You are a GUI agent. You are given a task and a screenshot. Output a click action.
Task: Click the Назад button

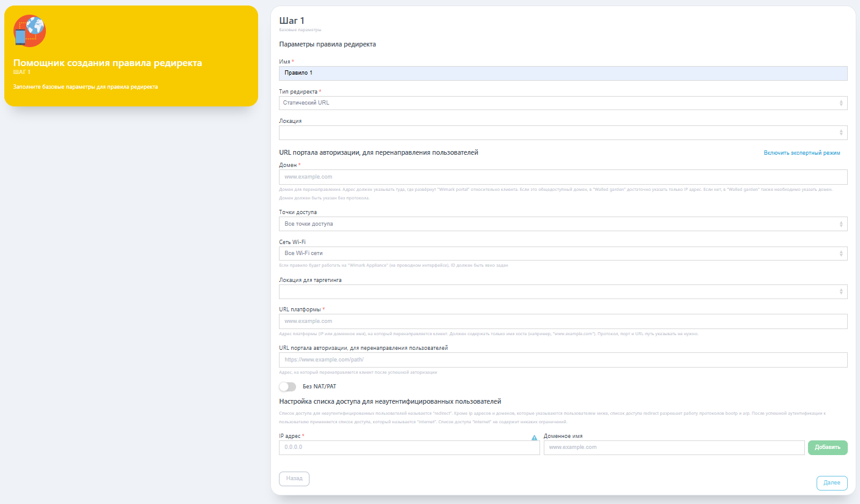294,478
